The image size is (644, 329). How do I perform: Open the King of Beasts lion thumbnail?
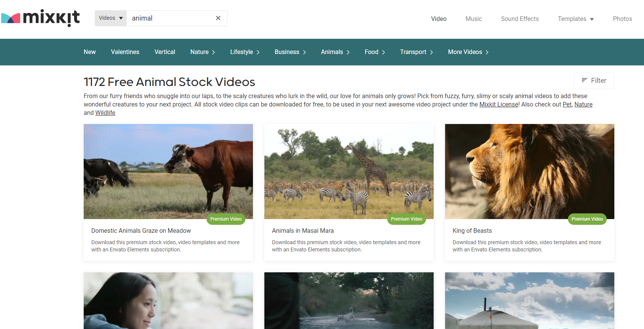[530, 172]
